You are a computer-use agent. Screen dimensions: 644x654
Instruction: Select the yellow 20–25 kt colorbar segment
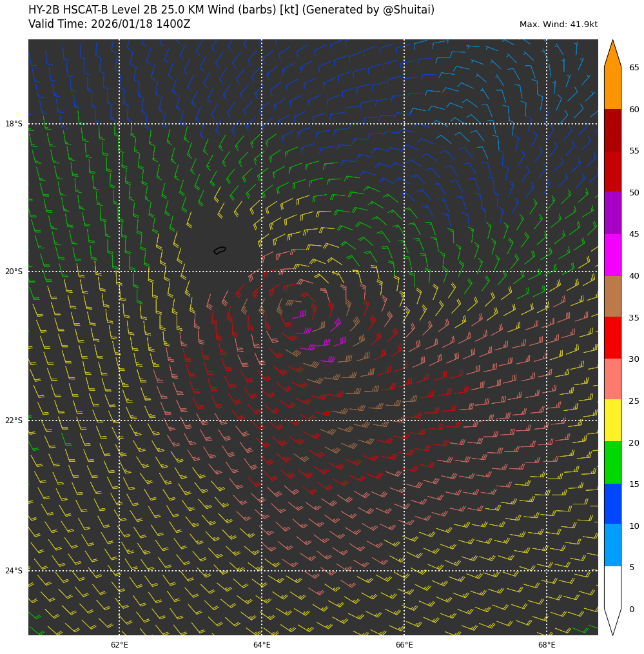tap(612, 421)
